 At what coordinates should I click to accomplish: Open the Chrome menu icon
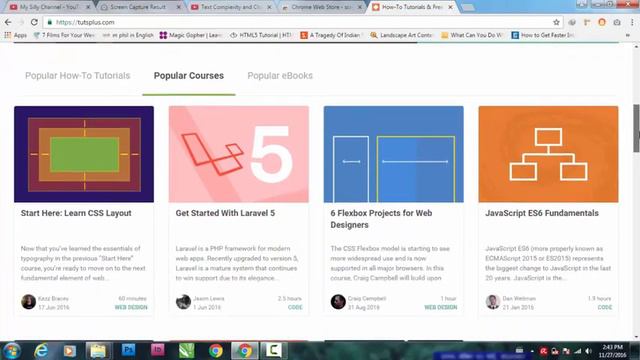(633, 22)
